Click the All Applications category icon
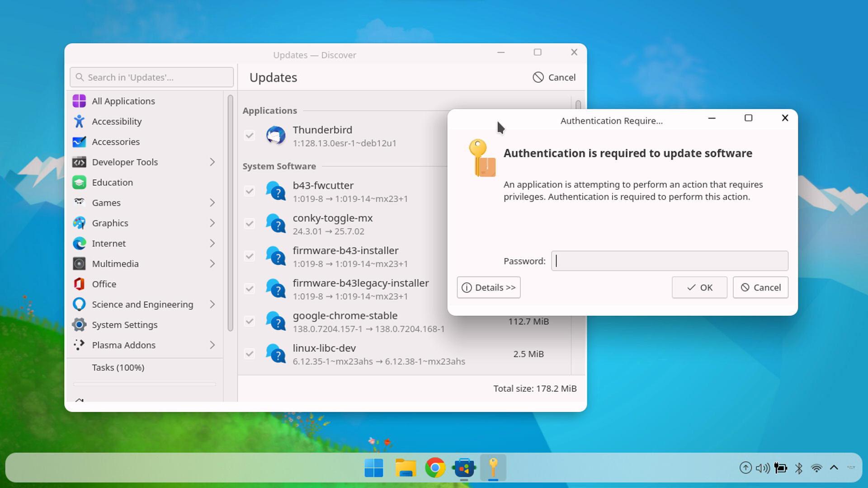 coord(79,101)
